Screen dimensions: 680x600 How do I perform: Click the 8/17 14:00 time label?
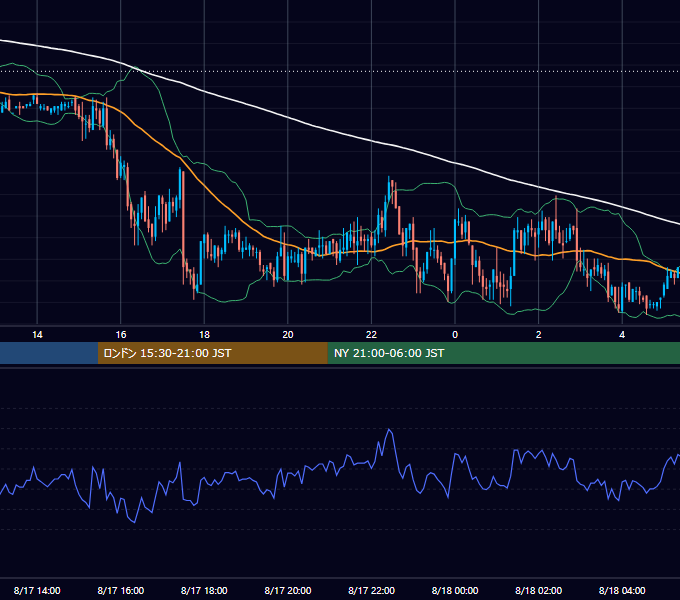pyautogui.click(x=37, y=590)
